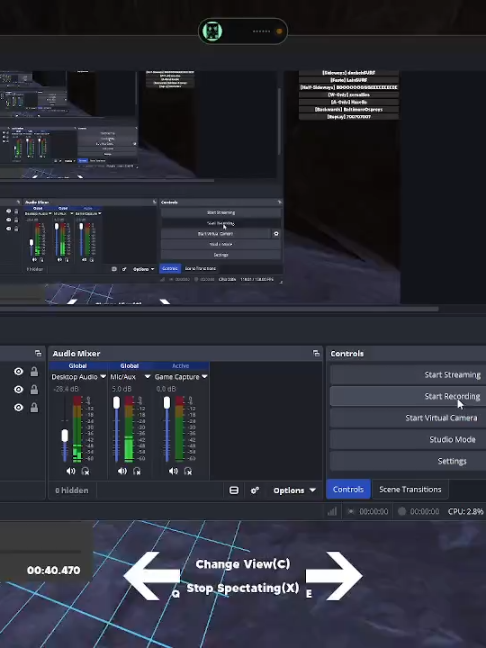The height and width of the screenshot is (648, 486).
Task: Open the Desktop Audio dropdown arrow
Action: (x=103, y=376)
